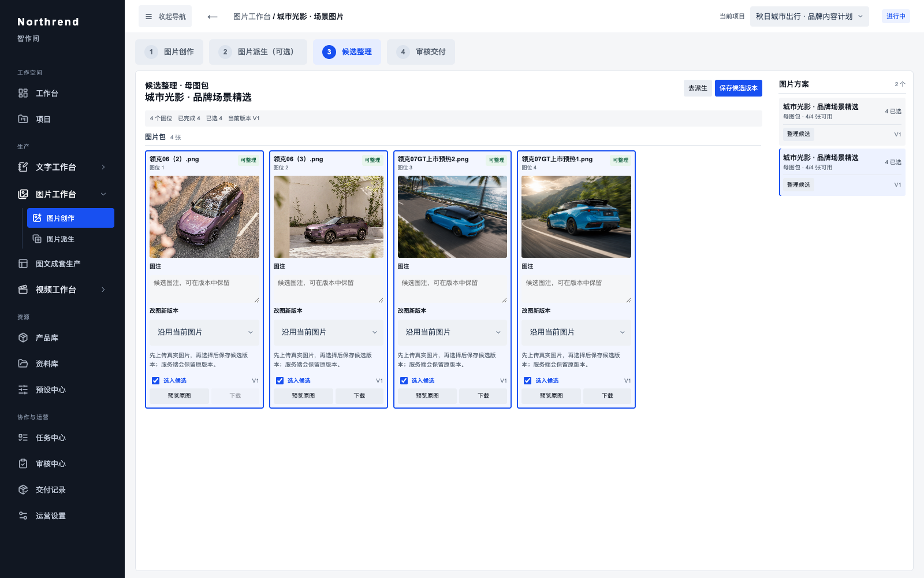Viewport: 924px width, 578px height.
Task: Open 改图新版本 dropdown for 图位 1
Action: click(204, 332)
